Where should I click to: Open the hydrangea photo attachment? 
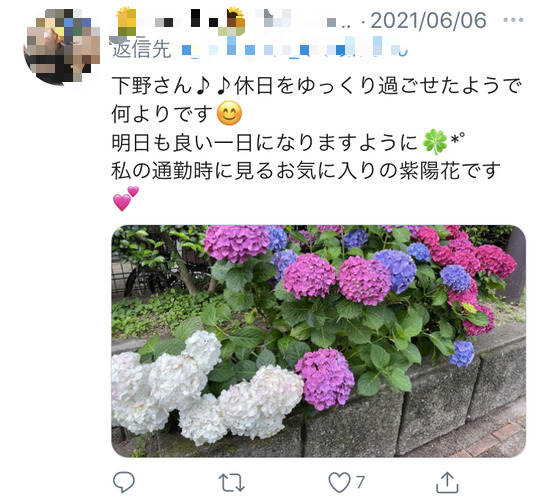(318, 341)
